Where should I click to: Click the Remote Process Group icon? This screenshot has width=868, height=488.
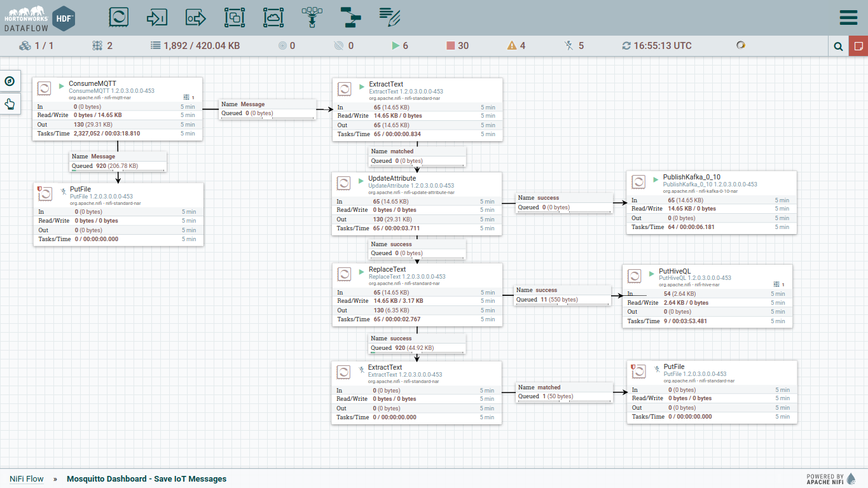273,17
